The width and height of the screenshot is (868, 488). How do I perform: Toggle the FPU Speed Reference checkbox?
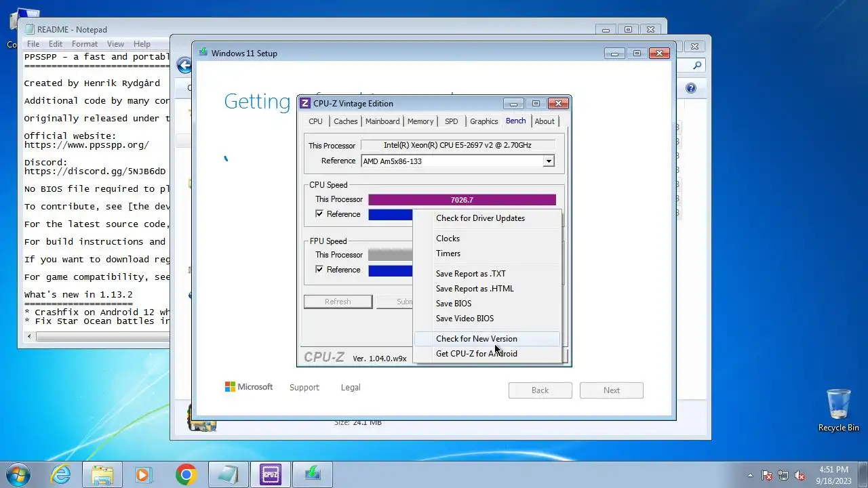(x=319, y=270)
